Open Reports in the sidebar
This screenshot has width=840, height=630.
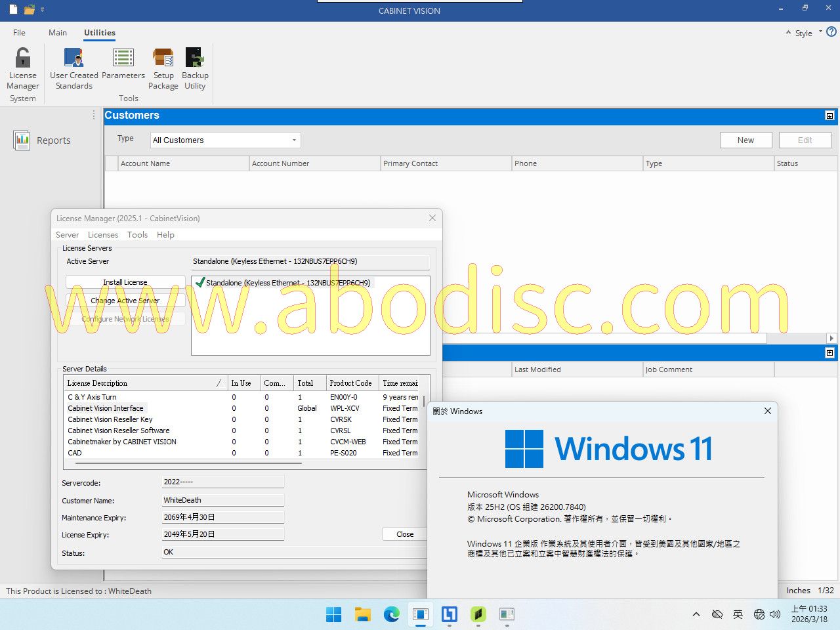point(42,140)
